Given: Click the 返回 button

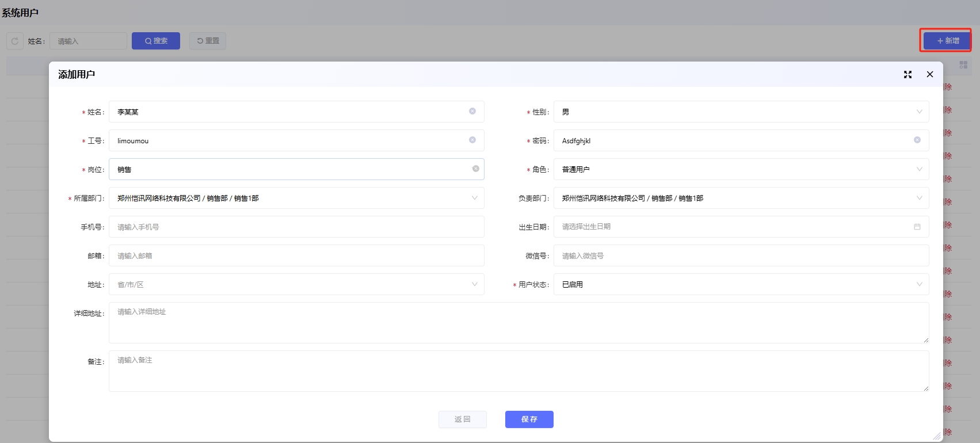Looking at the screenshot, I should click(463, 419).
